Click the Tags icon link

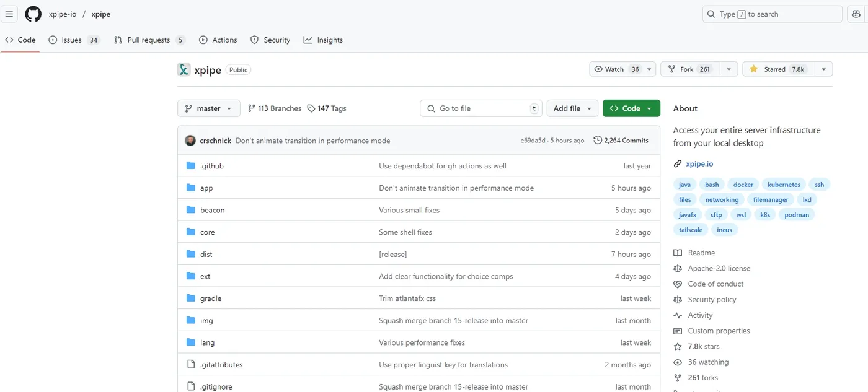[x=311, y=108]
